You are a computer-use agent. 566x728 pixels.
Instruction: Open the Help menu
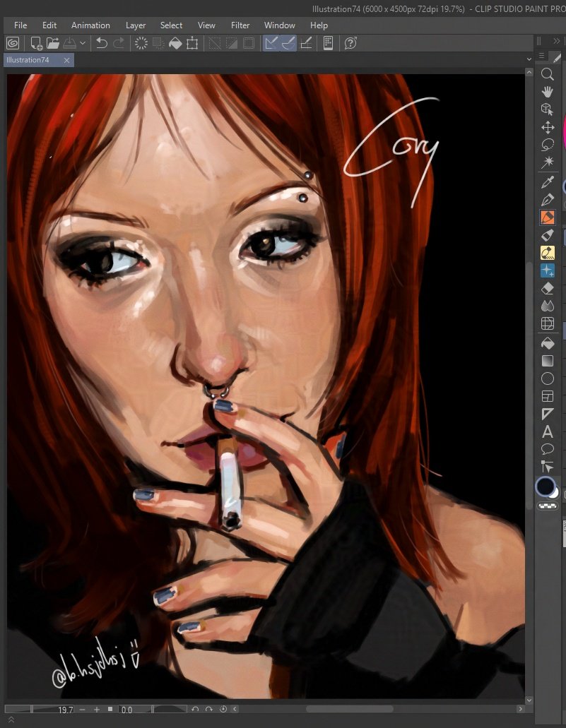[319, 25]
